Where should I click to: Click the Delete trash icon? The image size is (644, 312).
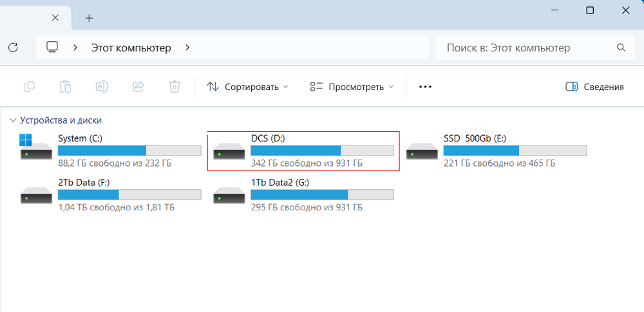pyautogui.click(x=174, y=87)
